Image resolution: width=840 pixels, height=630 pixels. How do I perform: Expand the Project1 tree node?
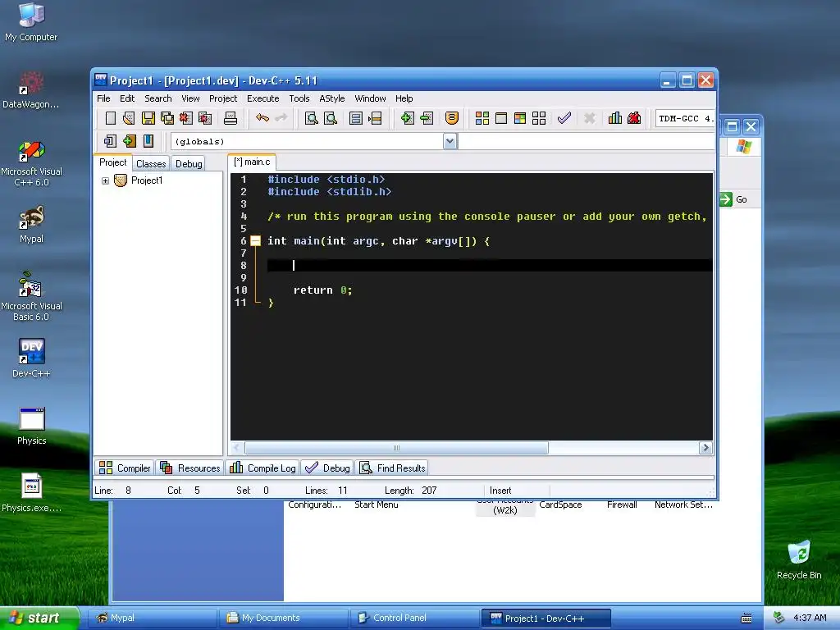click(105, 180)
